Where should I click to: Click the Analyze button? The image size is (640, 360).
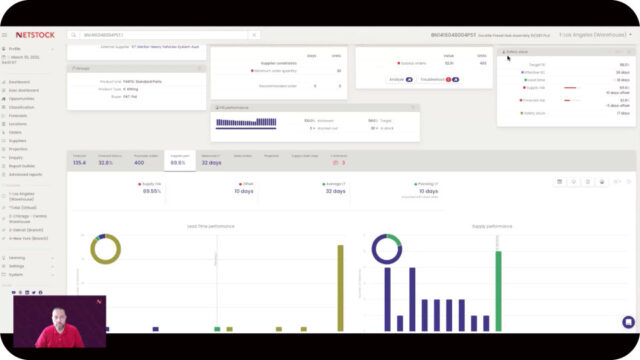[x=400, y=80]
